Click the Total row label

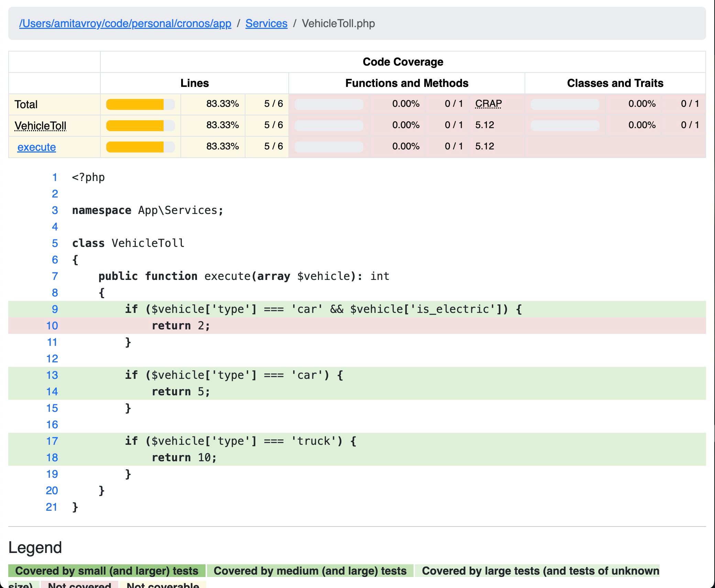point(26,104)
